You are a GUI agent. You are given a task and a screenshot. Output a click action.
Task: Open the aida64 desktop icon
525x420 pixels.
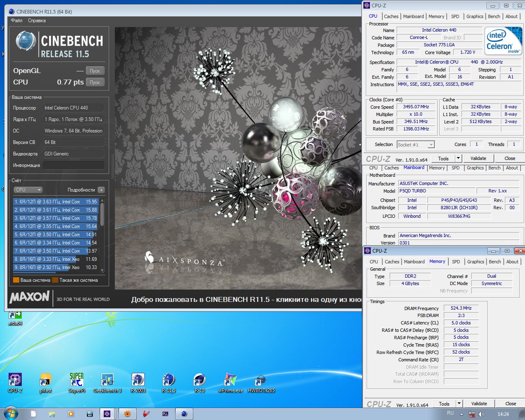click(15, 319)
